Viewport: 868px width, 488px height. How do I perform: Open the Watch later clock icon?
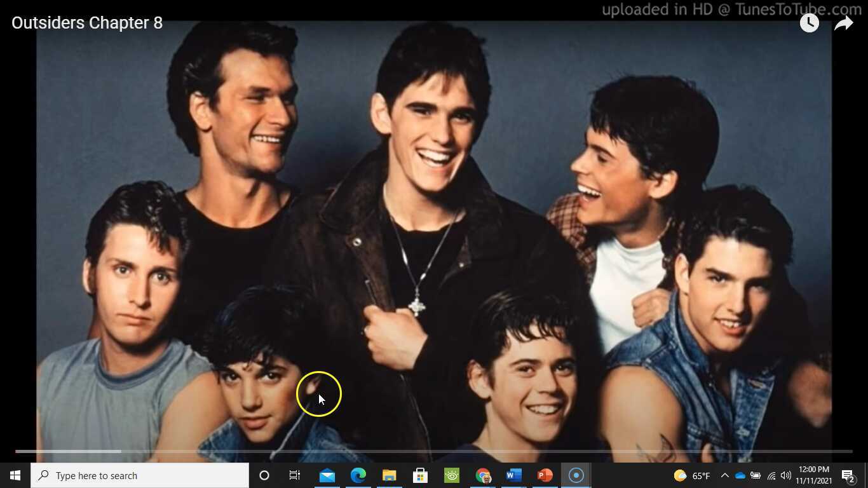[809, 23]
